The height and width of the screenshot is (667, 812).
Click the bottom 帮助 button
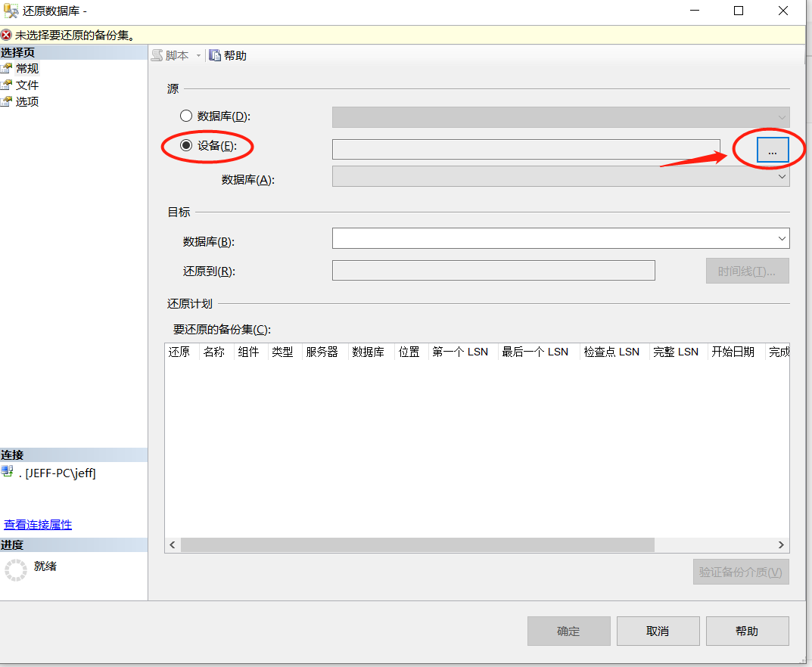click(747, 631)
